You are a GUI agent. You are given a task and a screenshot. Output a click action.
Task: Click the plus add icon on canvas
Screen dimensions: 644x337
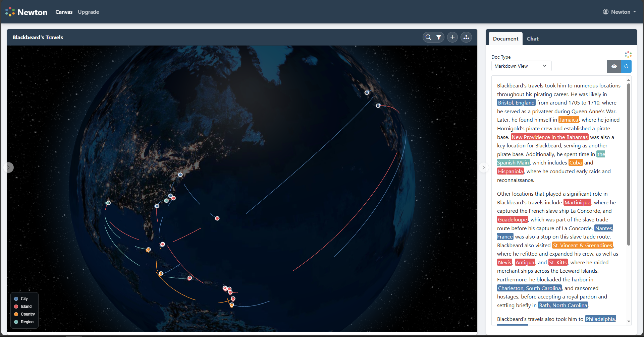pos(452,37)
